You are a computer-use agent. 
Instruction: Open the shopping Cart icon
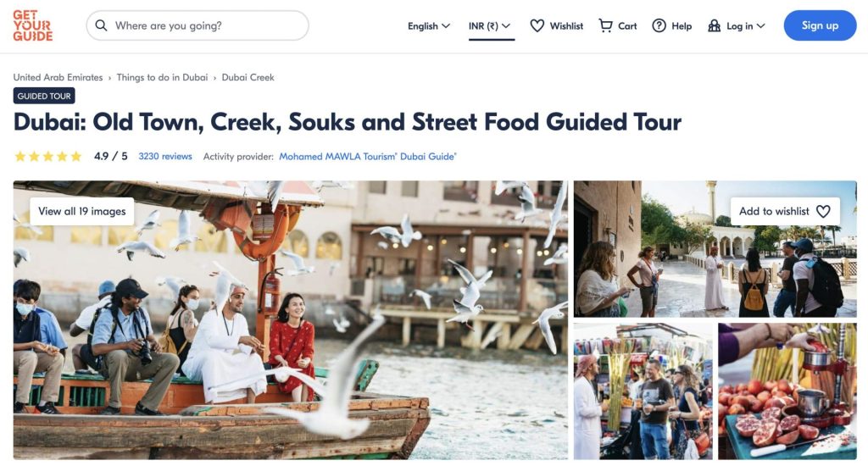(x=605, y=25)
